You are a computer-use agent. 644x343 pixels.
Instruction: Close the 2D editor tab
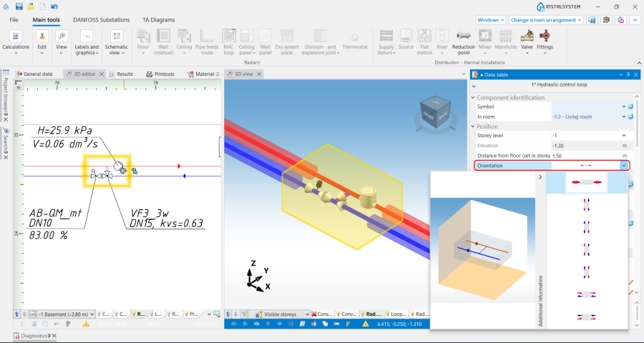pyautogui.click(x=102, y=74)
